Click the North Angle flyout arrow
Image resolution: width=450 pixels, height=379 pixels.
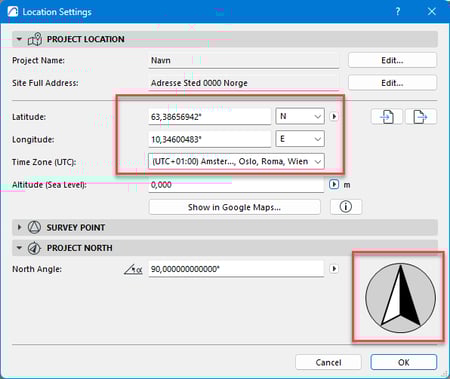click(334, 269)
